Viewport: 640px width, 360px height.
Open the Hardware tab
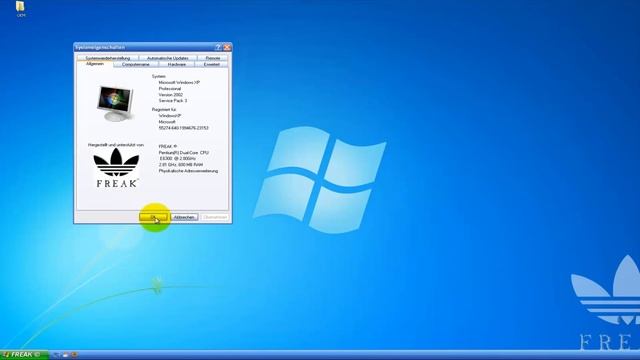click(177, 64)
